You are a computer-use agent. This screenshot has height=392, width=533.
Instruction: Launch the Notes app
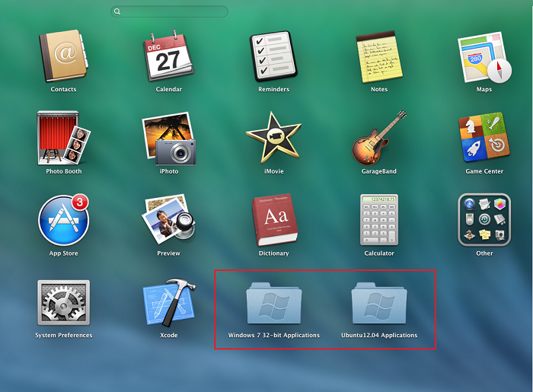379,57
